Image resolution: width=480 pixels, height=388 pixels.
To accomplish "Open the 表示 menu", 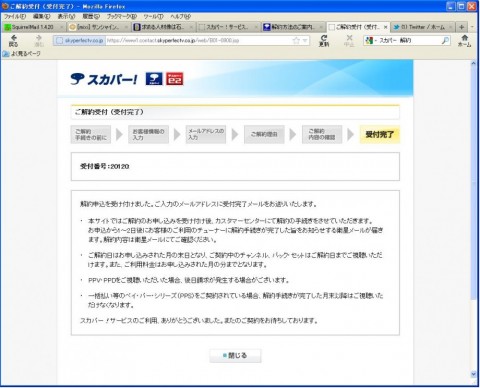I will point(66,16).
